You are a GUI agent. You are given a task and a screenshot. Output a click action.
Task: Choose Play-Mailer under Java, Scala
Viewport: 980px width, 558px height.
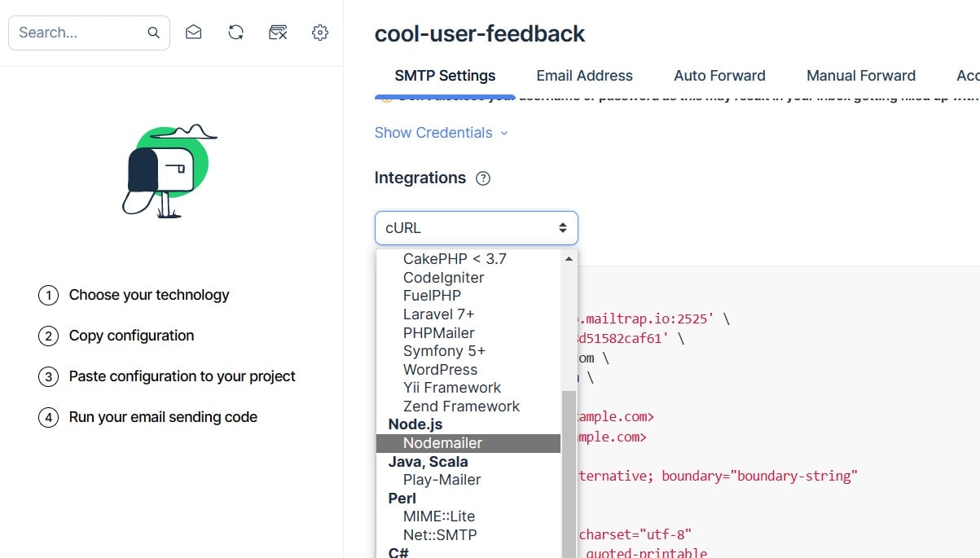[x=468, y=480]
